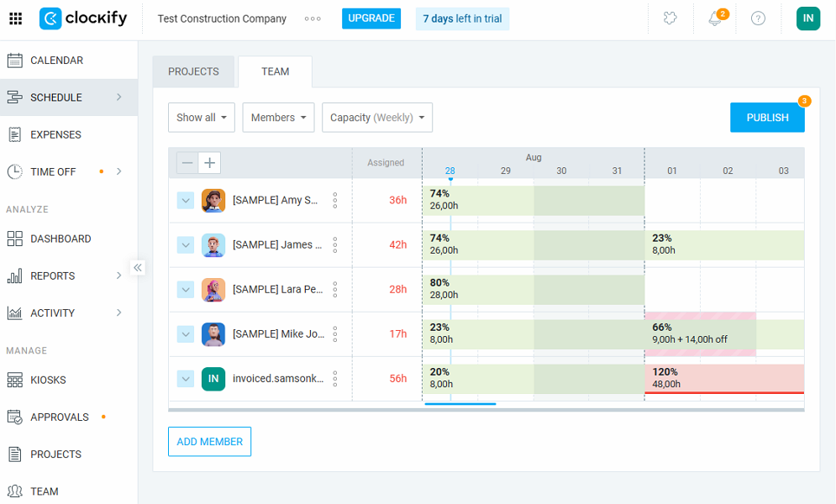The image size is (836, 504).
Task: Collapse the left sidebar with the chevron toggle
Action: coord(138,267)
